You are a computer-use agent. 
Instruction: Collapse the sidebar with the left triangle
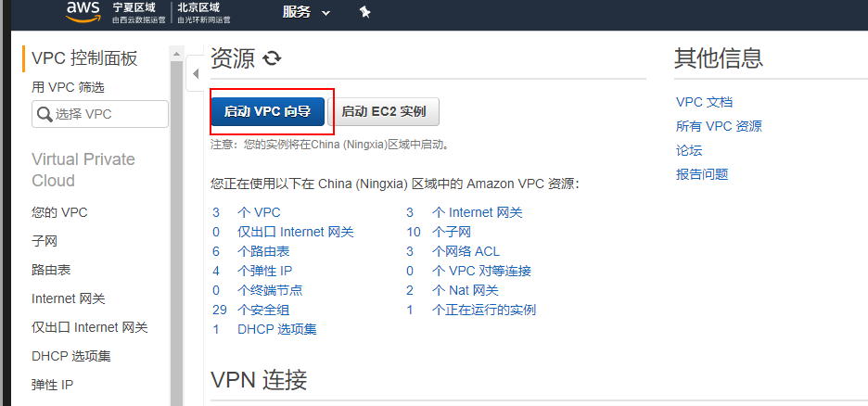coord(196,73)
